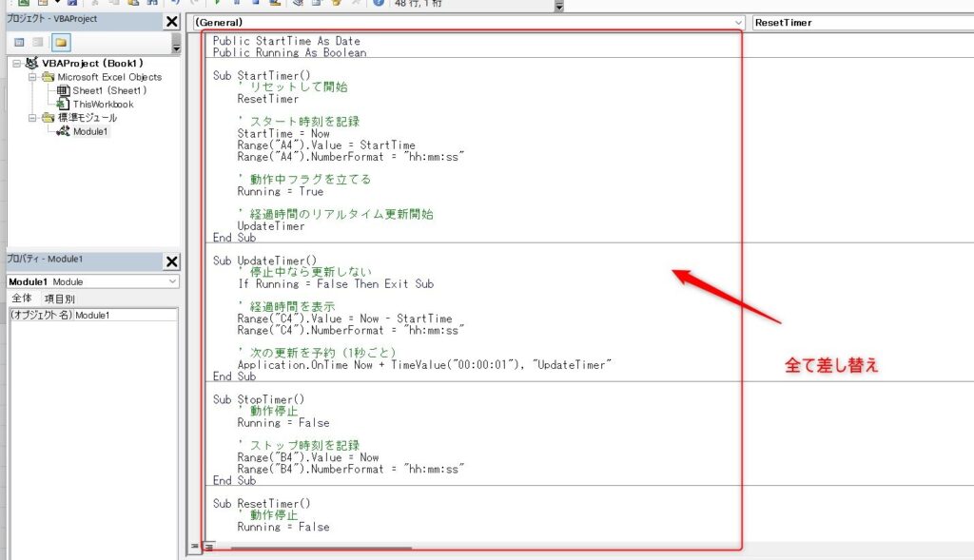Open the Module1 Module object dropdown
This screenshot has width=974, height=560.
[93, 281]
